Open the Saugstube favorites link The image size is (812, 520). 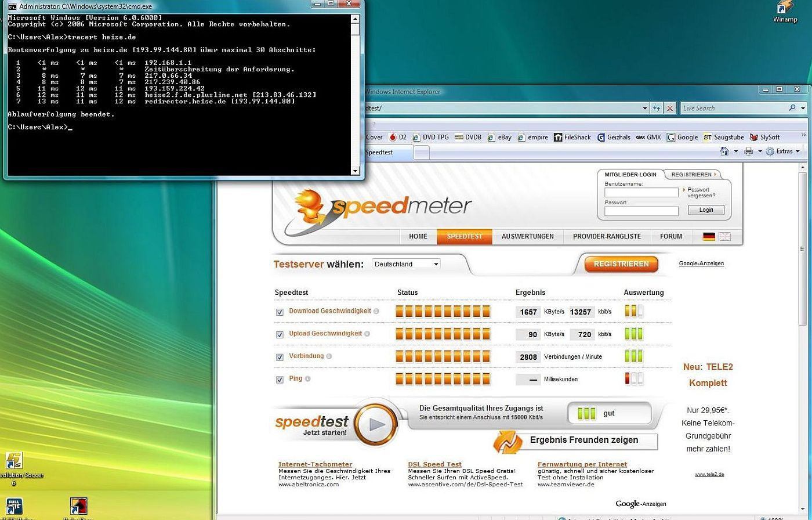724,137
